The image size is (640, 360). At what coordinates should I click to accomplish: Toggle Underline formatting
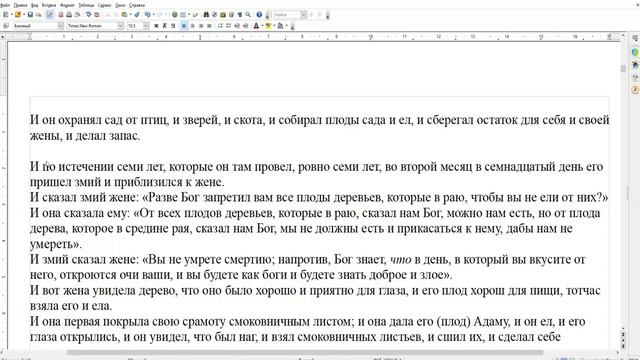(173, 26)
